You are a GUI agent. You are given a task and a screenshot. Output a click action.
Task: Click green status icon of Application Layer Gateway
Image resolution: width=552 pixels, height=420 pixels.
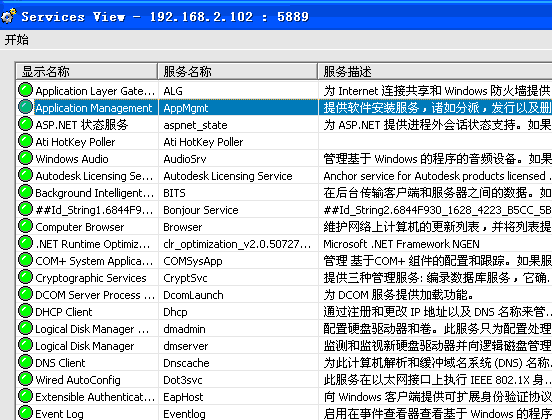point(25,90)
